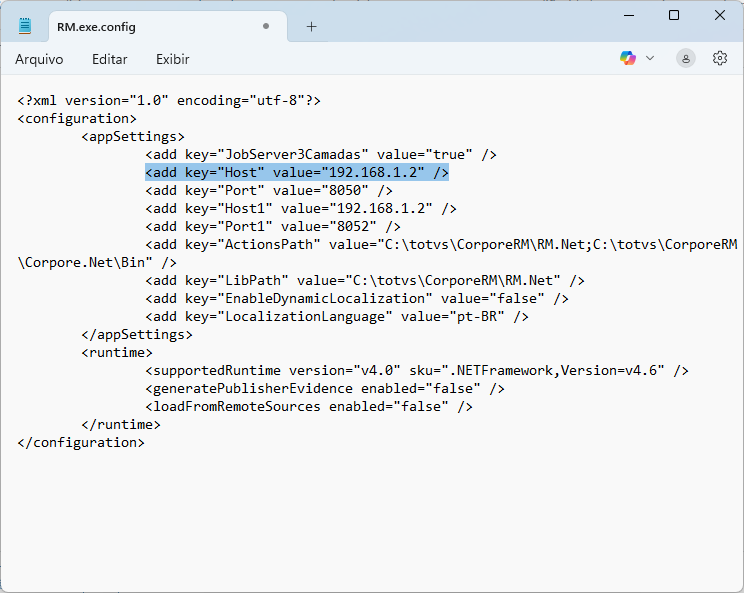The width and height of the screenshot is (744, 593).
Task: Open the Copilot icon
Action: click(628, 58)
